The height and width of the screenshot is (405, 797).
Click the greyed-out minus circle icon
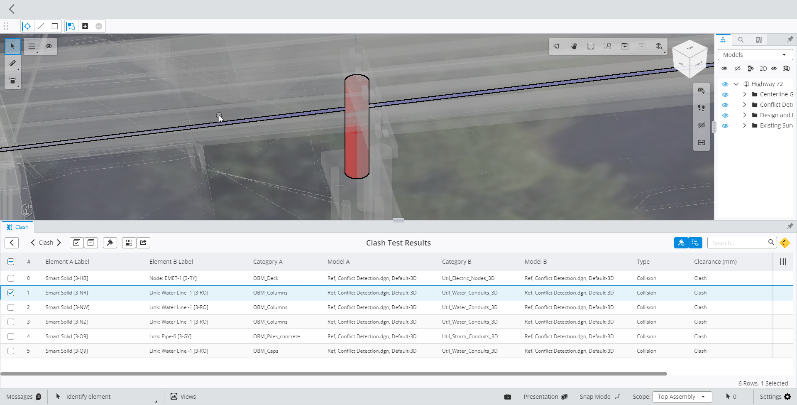(x=99, y=26)
